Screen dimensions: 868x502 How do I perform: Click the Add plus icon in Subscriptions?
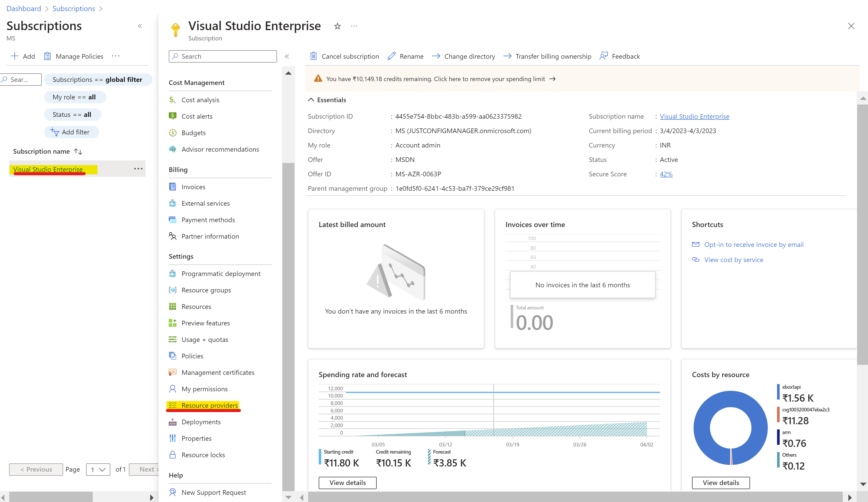click(x=14, y=56)
